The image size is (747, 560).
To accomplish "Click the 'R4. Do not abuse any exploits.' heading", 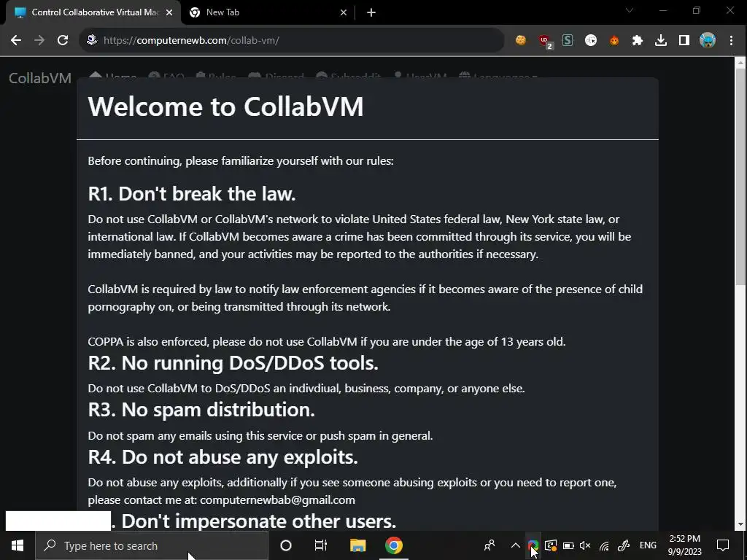I will point(222,457).
